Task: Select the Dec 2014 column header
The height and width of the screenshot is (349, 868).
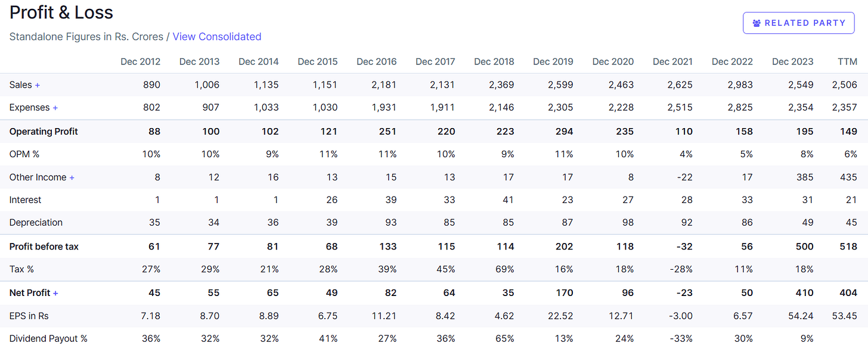Action: pos(258,61)
